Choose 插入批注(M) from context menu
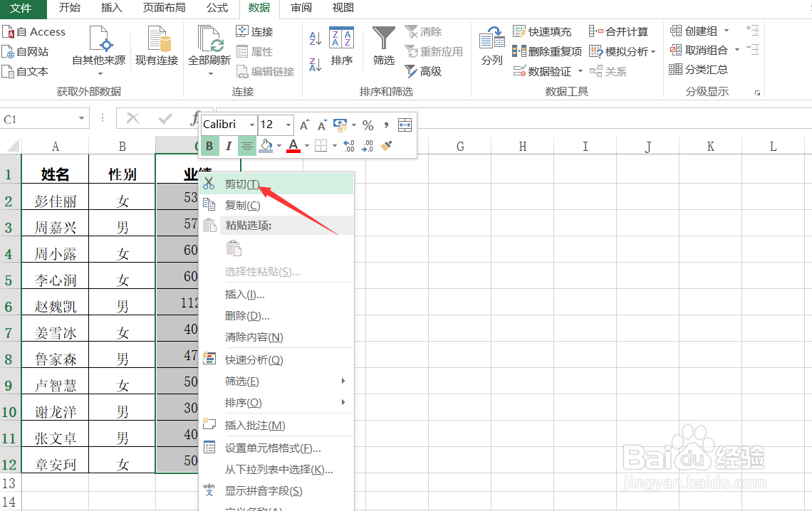The image size is (812, 511). (x=276, y=425)
